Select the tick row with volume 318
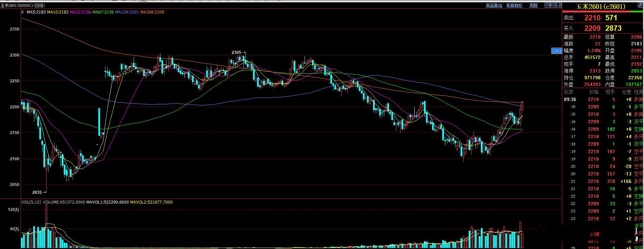The height and width of the screenshot is (249, 644). click(603, 182)
